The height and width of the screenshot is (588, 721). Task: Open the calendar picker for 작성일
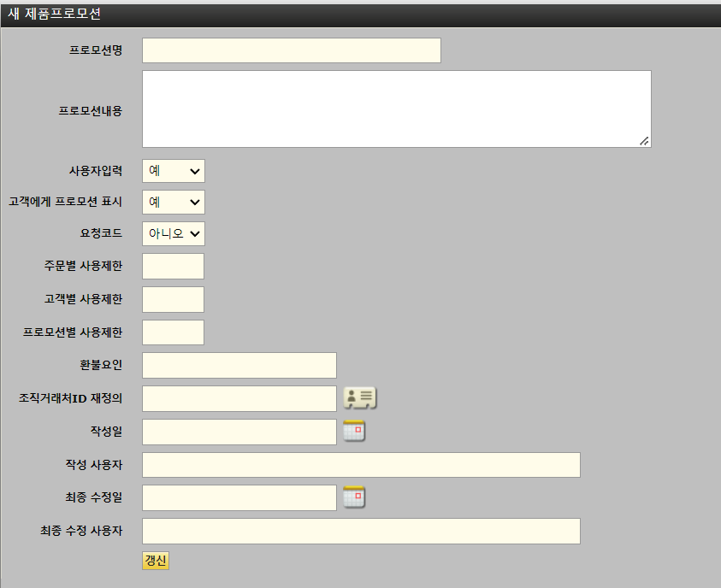tap(354, 431)
